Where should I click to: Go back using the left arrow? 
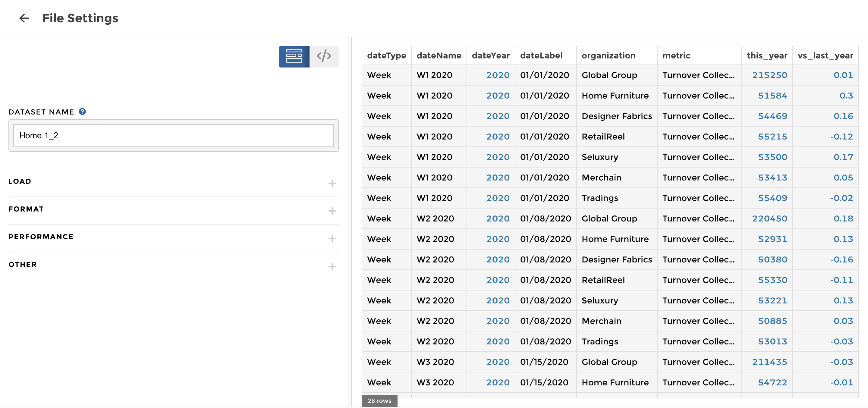[x=24, y=18]
